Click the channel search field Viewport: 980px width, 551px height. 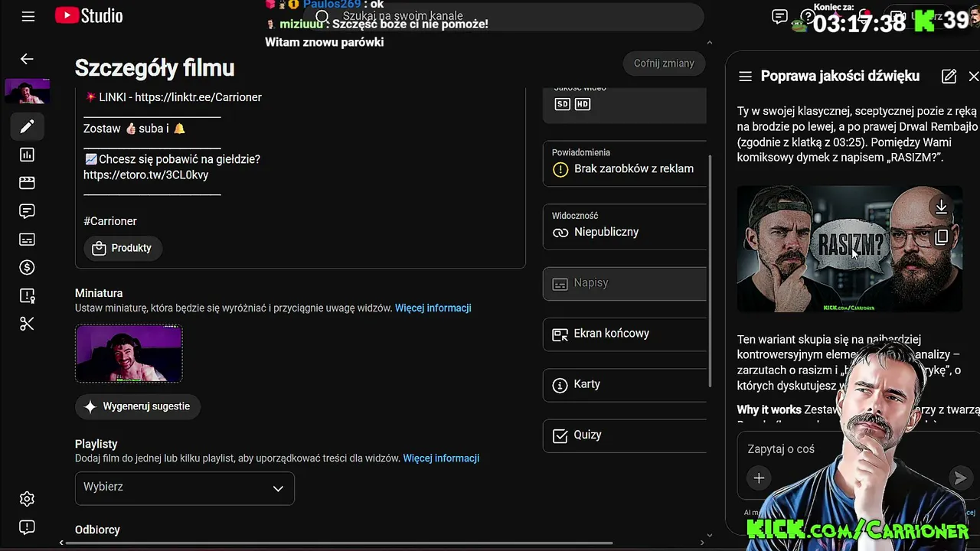tap(505, 17)
